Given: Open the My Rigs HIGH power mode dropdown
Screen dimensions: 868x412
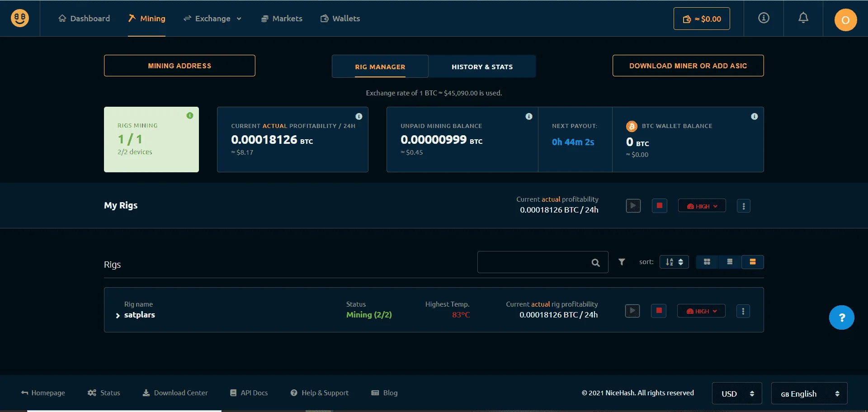Looking at the screenshot, I should click(x=702, y=206).
